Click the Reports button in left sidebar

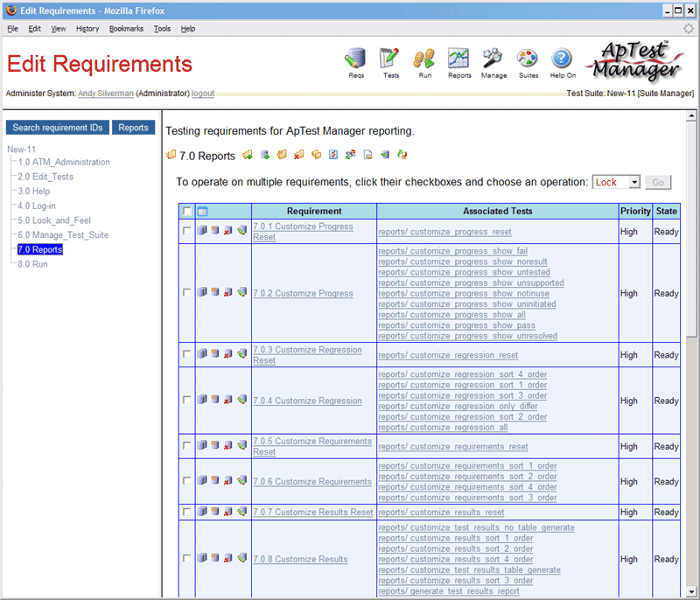pyautogui.click(x=133, y=128)
